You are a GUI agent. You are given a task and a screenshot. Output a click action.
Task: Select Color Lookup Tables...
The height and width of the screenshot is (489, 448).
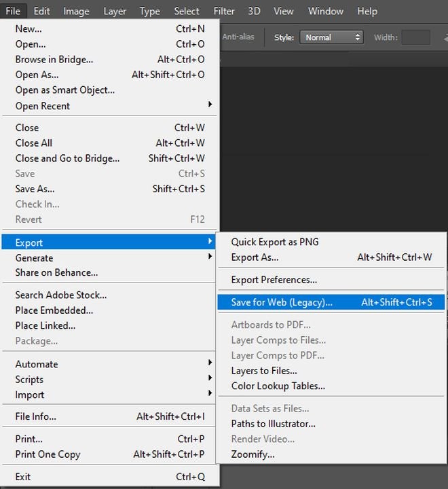tap(331, 386)
